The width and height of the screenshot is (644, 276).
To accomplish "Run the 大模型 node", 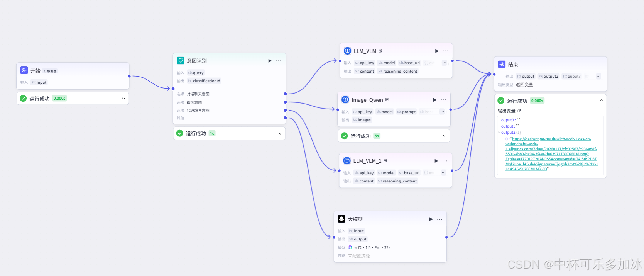I will 431,219.
